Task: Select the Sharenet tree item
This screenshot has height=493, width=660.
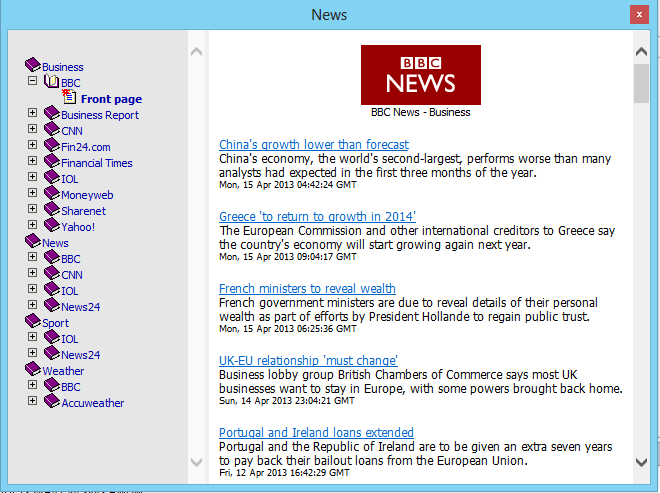Action: [x=83, y=211]
